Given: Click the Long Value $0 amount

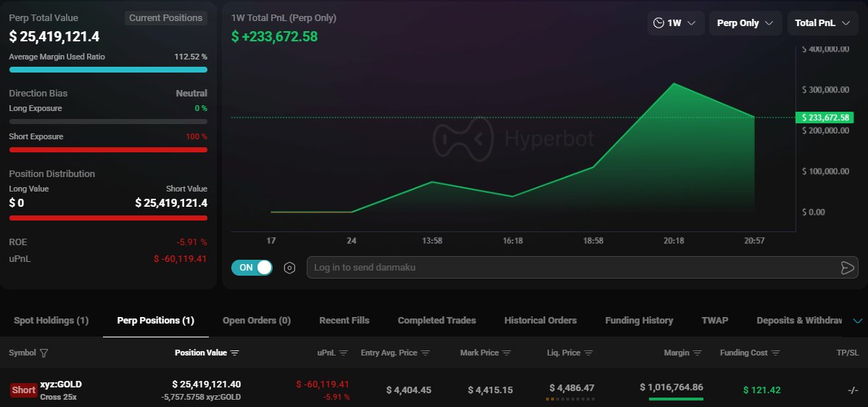Looking at the screenshot, I should (x=17, y=203).
